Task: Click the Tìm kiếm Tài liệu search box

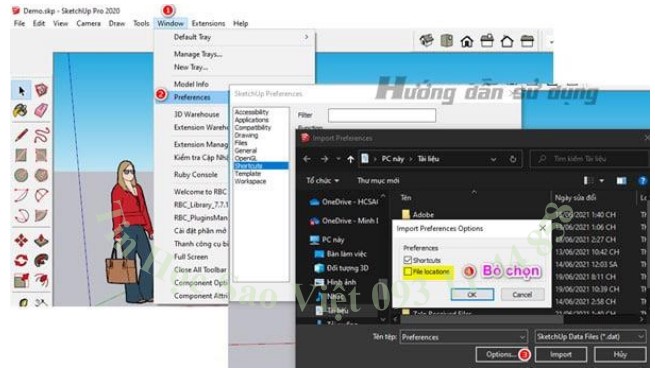Action: click(590, 159)
